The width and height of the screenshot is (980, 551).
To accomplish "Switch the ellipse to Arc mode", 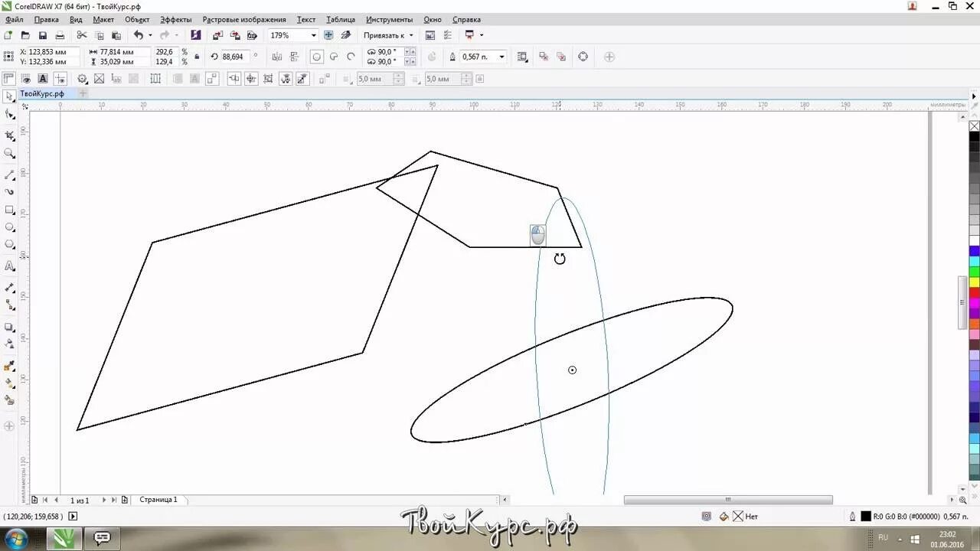I will click(350, 56).
